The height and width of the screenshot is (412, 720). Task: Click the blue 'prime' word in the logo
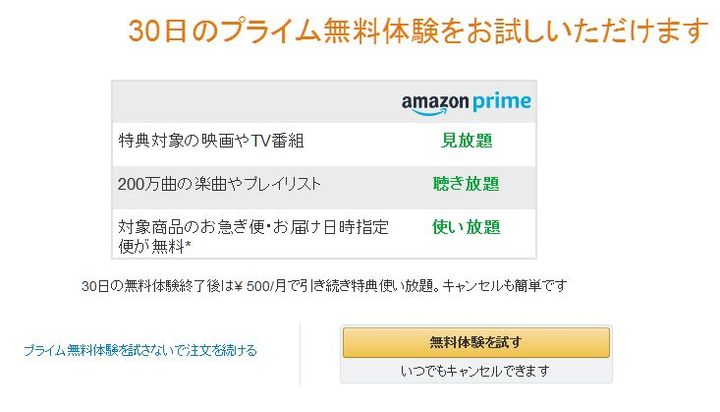point(503,102)
